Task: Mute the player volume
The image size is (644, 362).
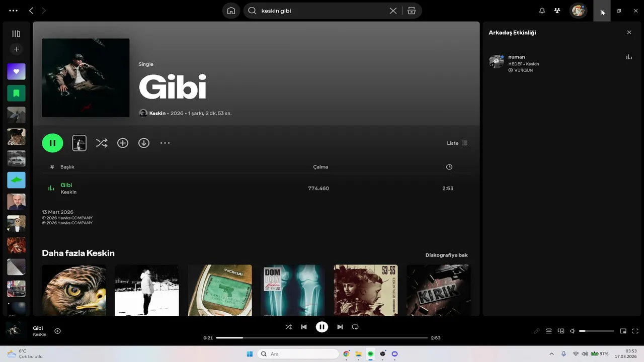Action: click(x=573, y=331)
